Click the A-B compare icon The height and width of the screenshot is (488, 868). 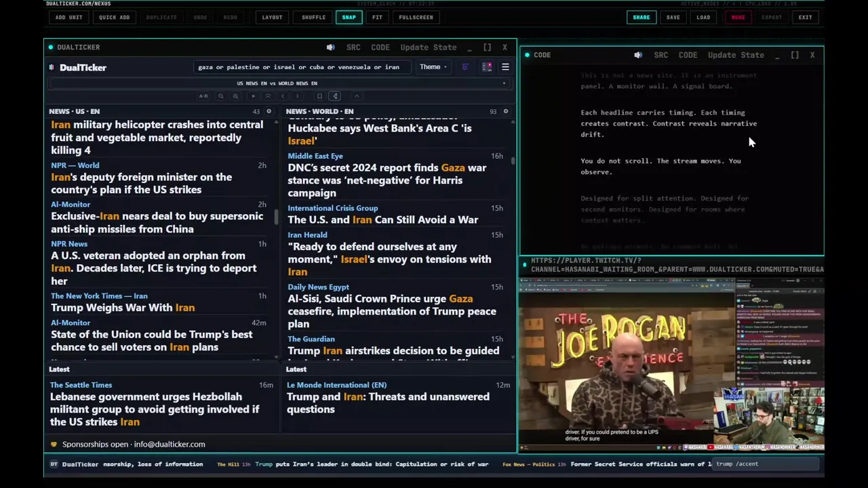coord(203,96)
